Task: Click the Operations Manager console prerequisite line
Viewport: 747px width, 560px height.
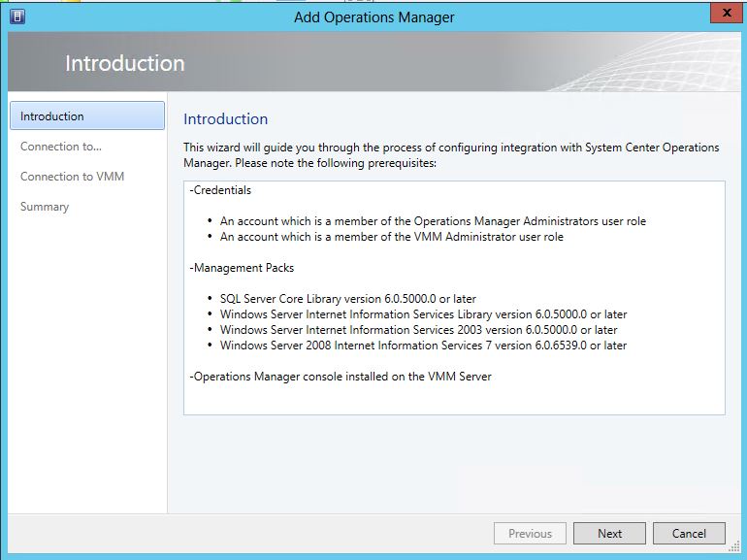Action: (341, 377)
